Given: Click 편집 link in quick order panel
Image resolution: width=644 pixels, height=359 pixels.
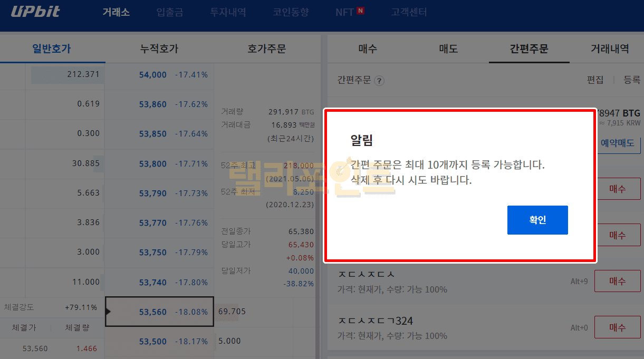Looking at the screenshot, I should tap(595, 80).
